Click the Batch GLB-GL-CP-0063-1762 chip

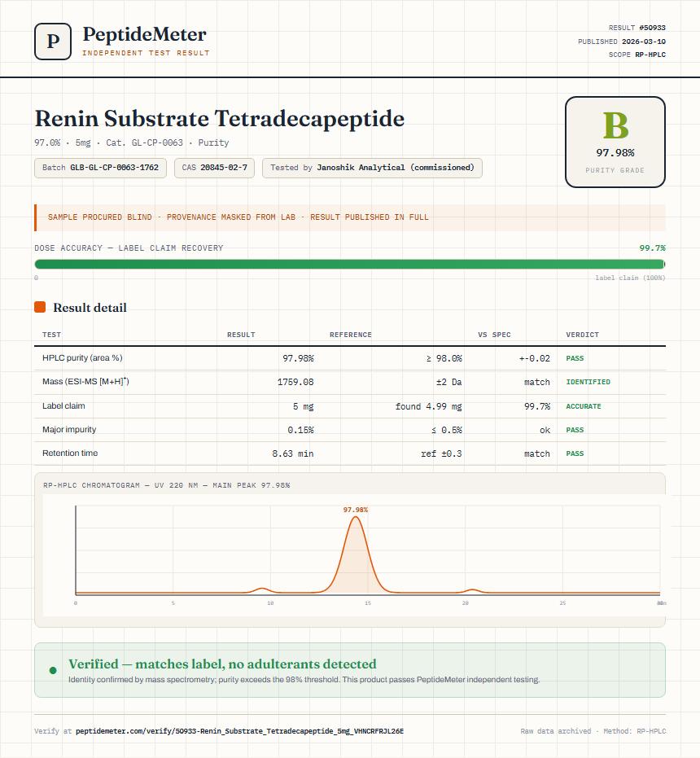[x=101, y=168]
